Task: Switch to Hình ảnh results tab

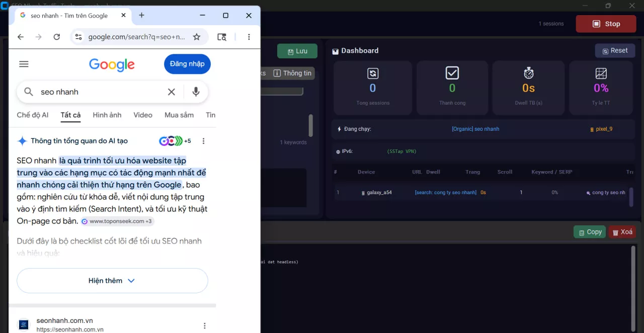Action: point(107,115)
